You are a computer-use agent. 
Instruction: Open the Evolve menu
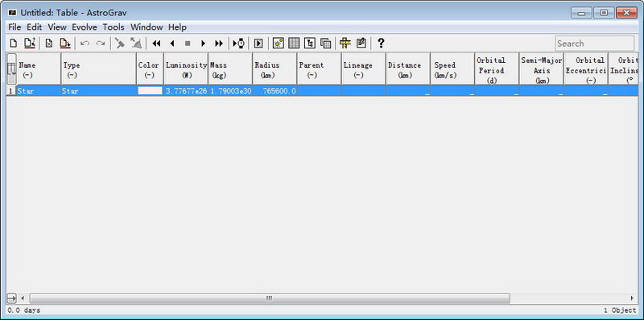click(85, 27)
